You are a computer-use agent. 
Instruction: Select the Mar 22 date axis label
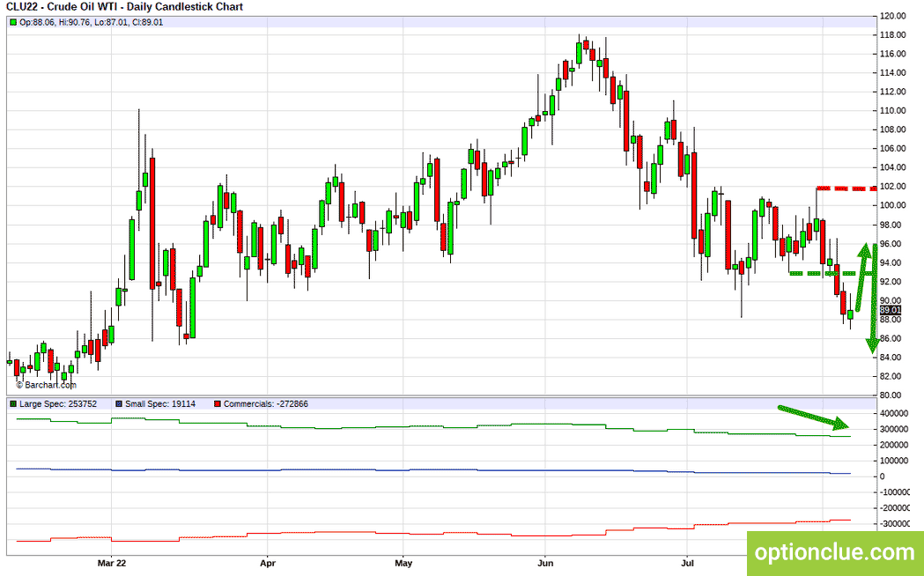click(x=111, y=563)
